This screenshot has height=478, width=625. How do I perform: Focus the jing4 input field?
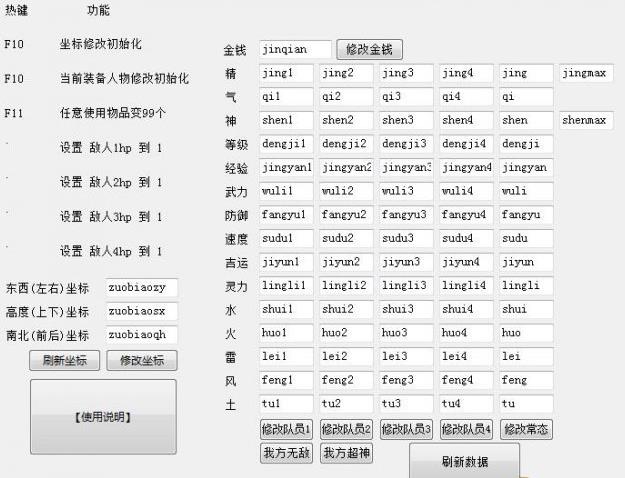tap(466, 73)
